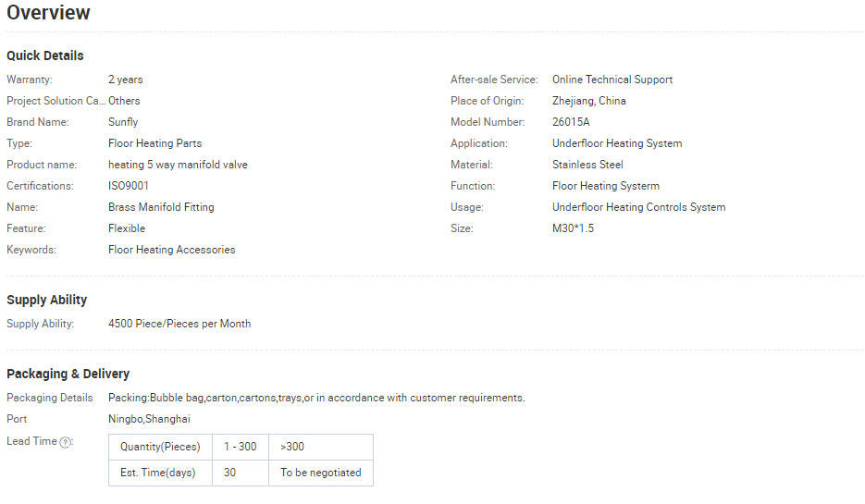Click 'heating 5 way manifold valve' product name

click(178, 165)
